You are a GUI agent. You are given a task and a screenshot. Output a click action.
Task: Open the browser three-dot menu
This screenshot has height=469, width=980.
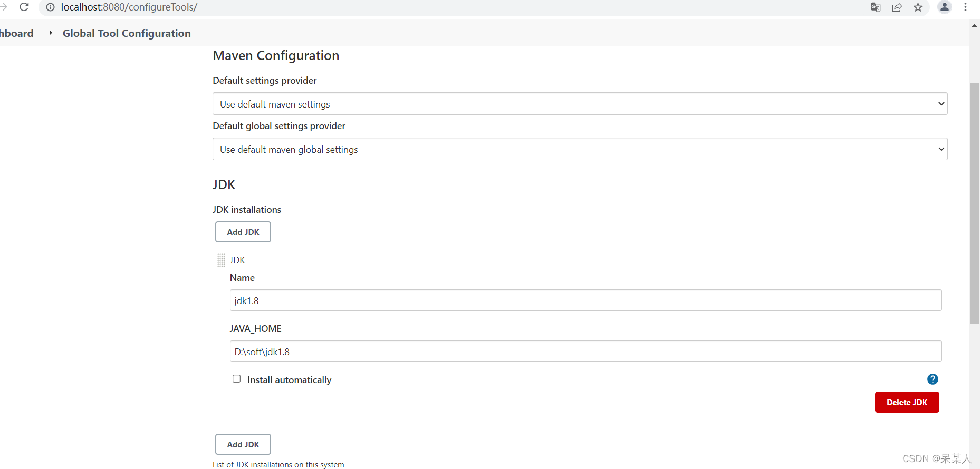[965, 7]
